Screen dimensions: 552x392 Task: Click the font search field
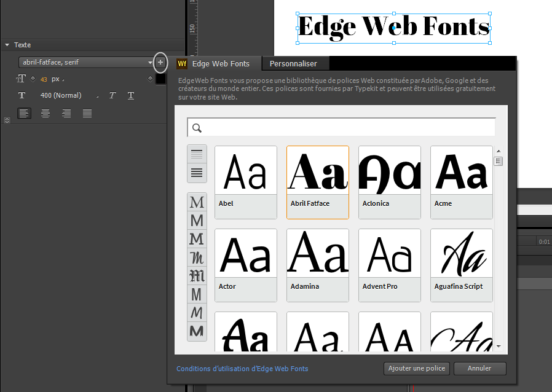[x=341, y=127]
